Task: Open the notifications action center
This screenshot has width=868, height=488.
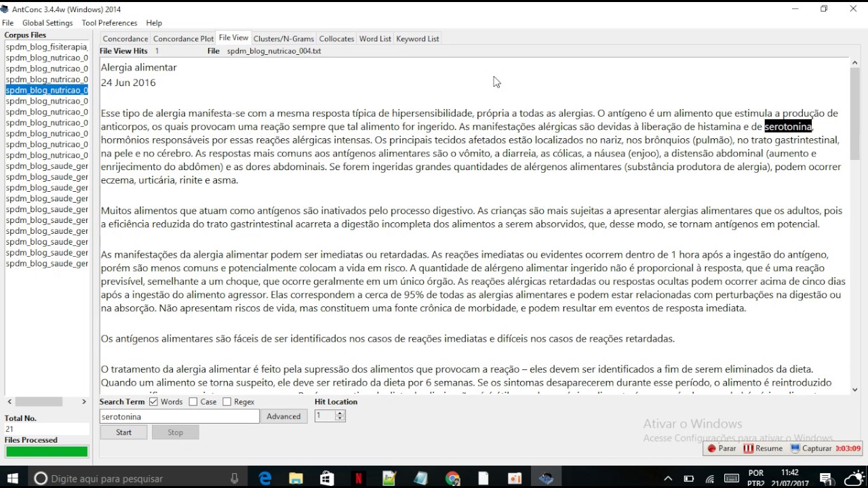Action: tap(827, 479)
